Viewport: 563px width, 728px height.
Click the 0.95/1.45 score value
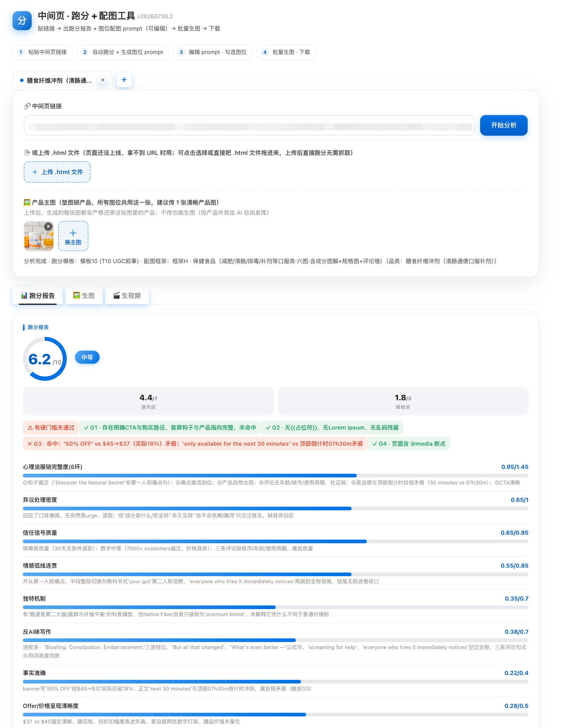(515, 467)
